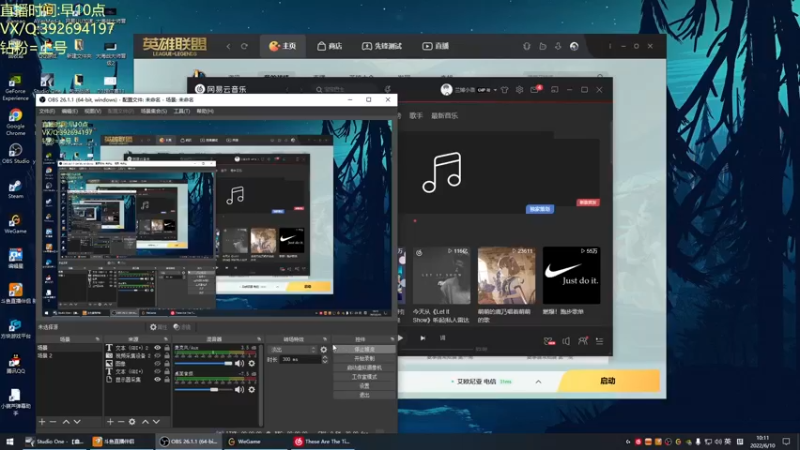Click 开始录制 button in OBS controls

click(364, 359)
